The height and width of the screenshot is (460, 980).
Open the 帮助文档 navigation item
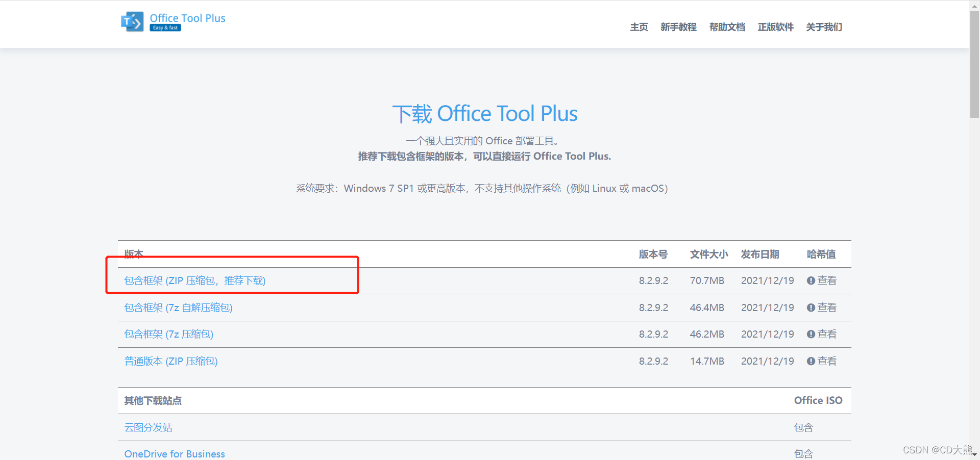[727, 27]
